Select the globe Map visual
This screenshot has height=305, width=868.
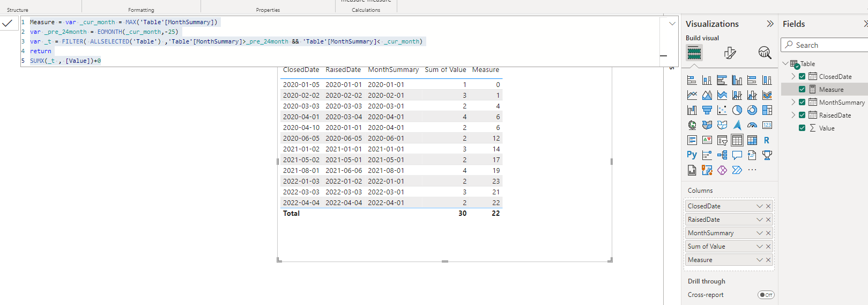[692, 125]
